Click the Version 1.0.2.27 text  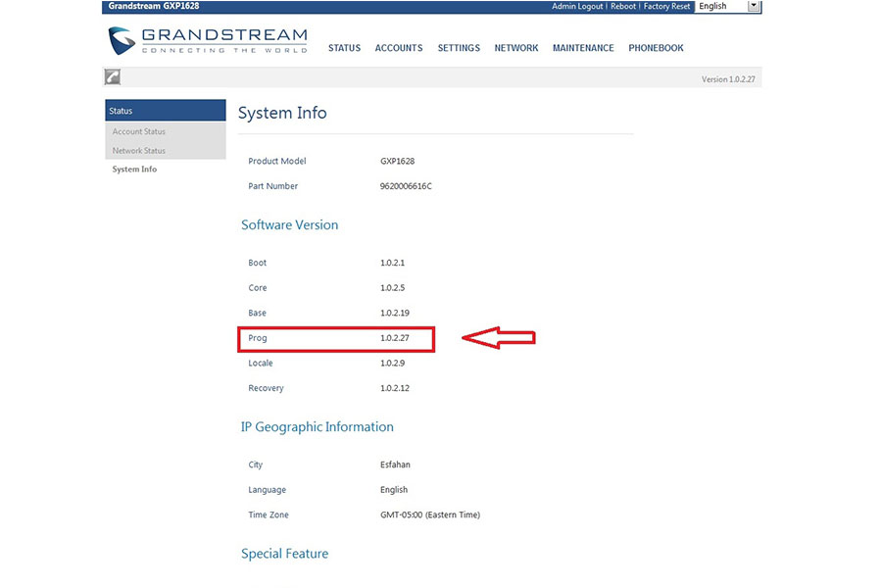click(728, 79)
